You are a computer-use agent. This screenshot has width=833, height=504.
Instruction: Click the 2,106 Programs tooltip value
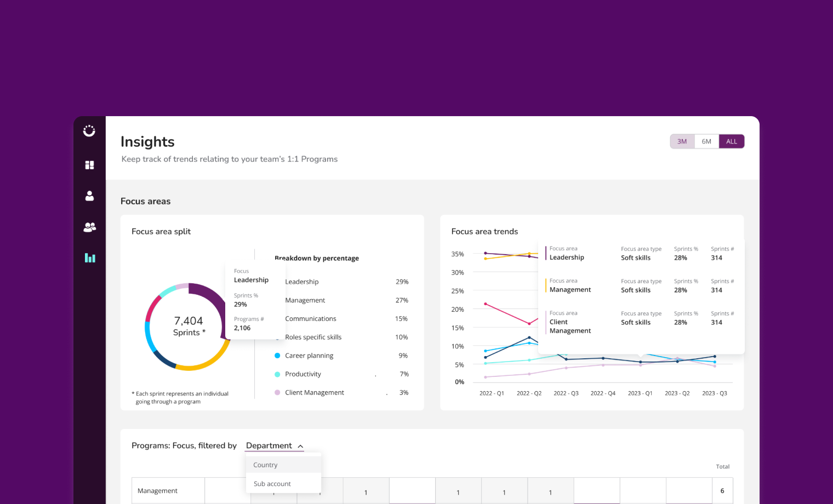[x=242, y=328]
